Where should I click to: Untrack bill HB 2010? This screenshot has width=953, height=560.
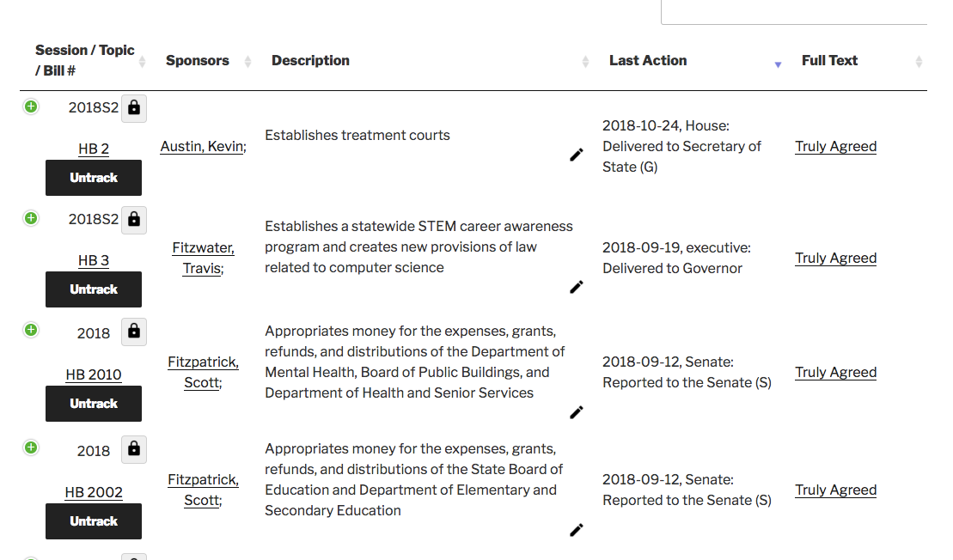94,404
